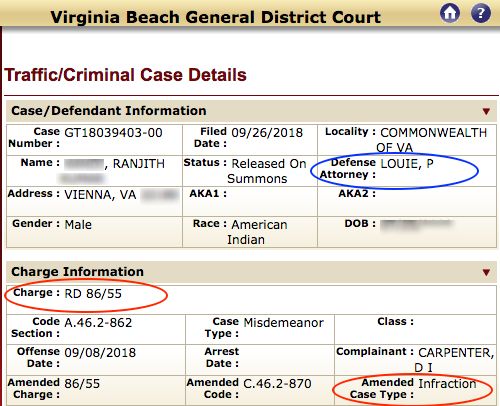
Task: Open the help question mark icon
Action: (481, 13)
